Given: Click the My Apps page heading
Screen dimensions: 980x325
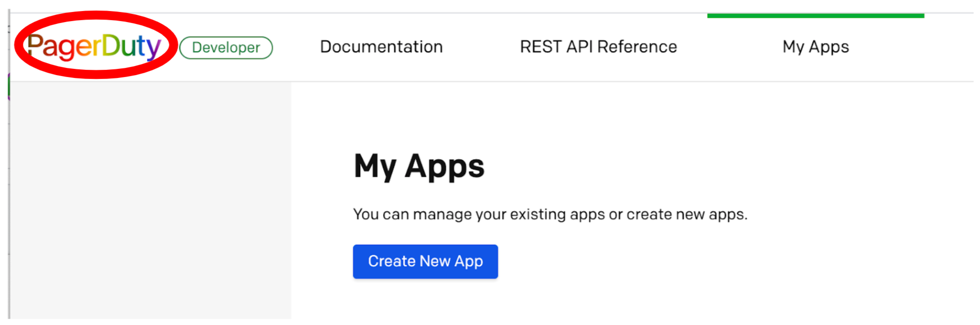Looking at the screenshot, I should [x=419, y=166].
